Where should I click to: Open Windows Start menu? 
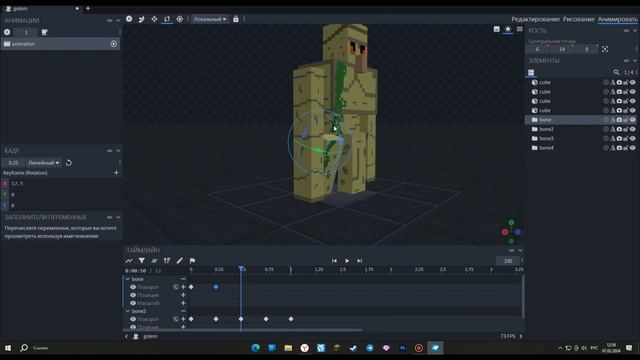click(x=8, y=348)
